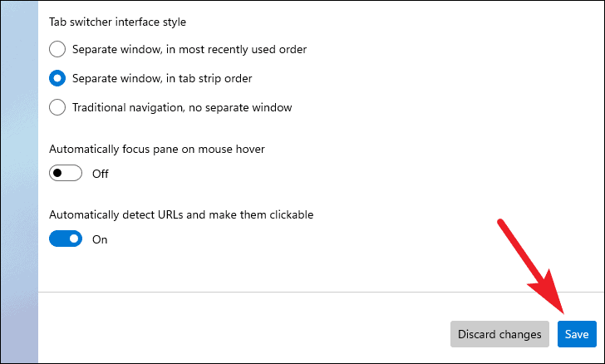Disable the automatically detect URLs toggle
The height and width of the screenshot is (364, 605).
[x=66, y=239]
